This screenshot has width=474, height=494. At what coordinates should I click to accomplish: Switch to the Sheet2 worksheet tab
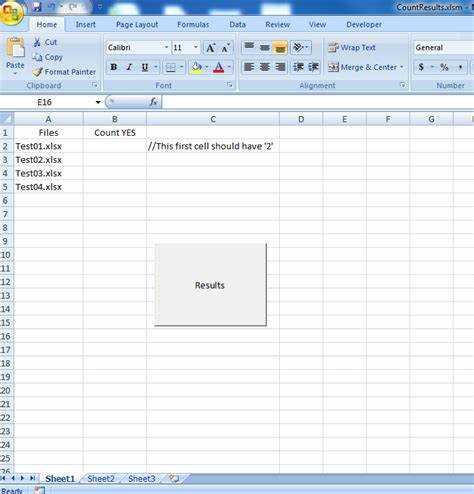(x=101, y=479)
